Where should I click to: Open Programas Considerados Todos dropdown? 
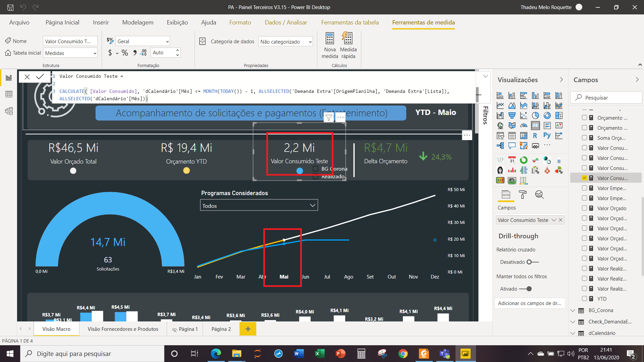point(259,205)
